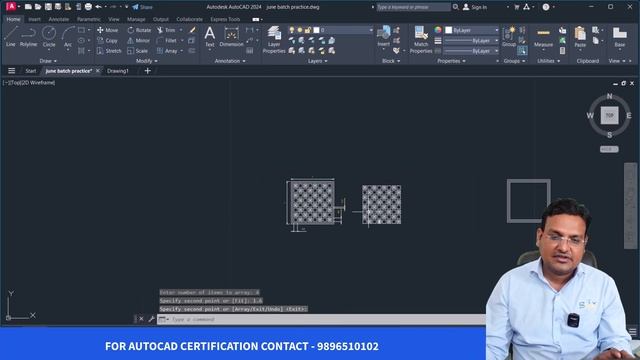Open the Express Tools ribbon tab
640x360 pixels.
225,19
